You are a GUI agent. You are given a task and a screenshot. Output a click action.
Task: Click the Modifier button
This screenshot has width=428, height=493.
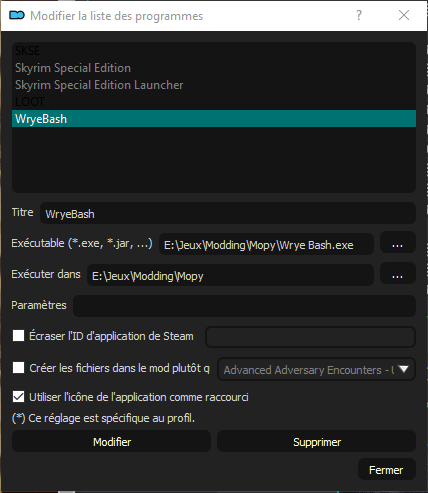(x=112, y=442)
